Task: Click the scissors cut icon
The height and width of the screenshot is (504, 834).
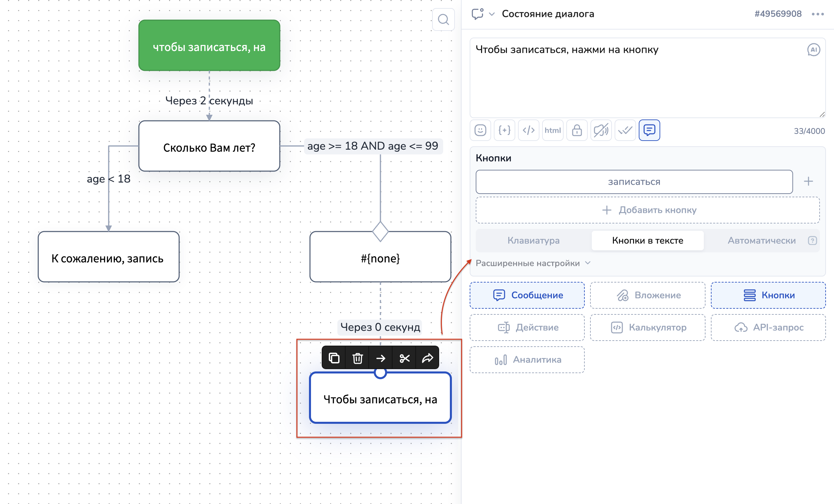Action: (404, 358)
